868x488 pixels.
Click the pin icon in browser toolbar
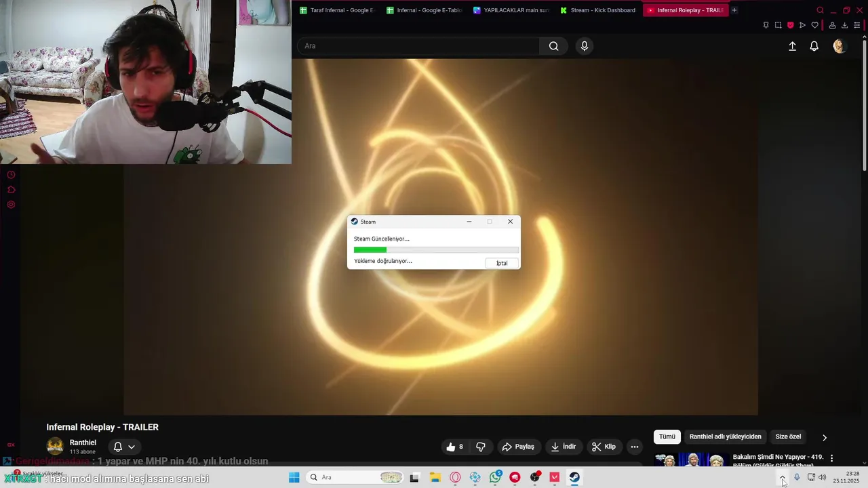(766, 25)
